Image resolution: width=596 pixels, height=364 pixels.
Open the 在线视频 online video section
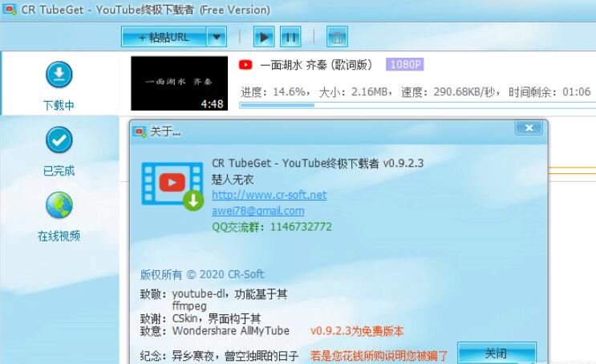[x=59, y=216]
